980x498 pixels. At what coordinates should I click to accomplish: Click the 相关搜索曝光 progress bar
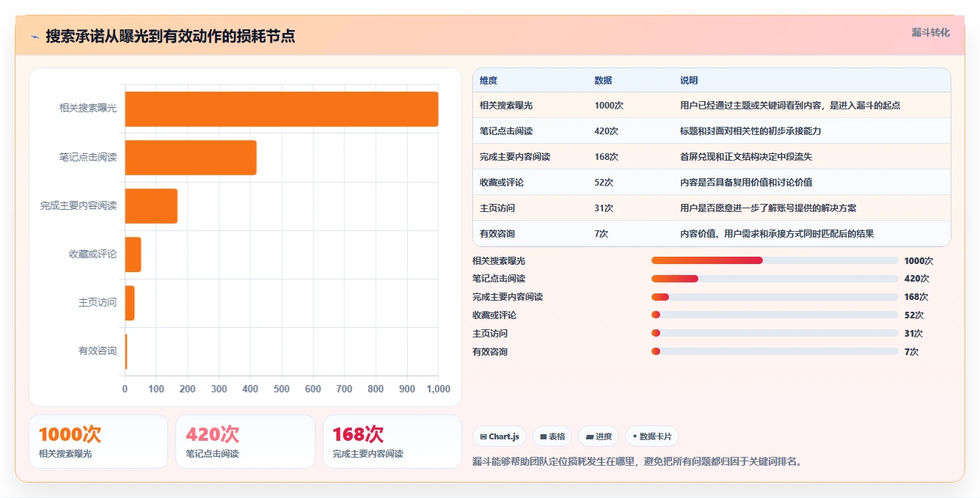pos(775,260)
